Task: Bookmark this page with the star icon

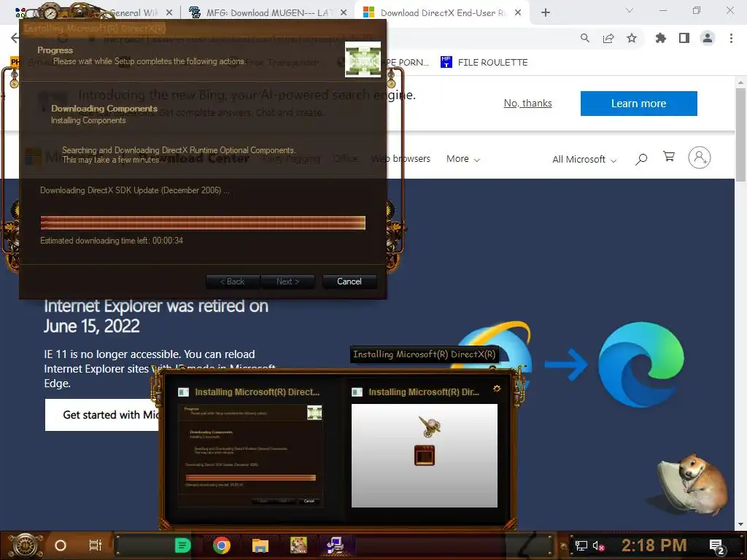Action: 631,38
